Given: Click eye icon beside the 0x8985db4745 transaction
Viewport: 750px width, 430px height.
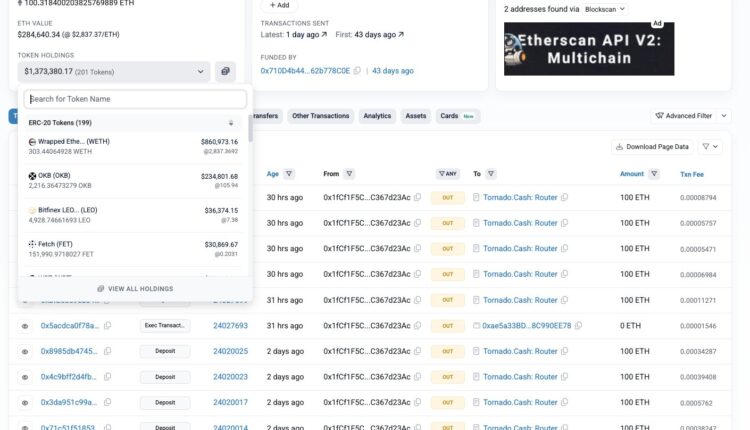Looking at the screenshot, I should pos(25,351).
